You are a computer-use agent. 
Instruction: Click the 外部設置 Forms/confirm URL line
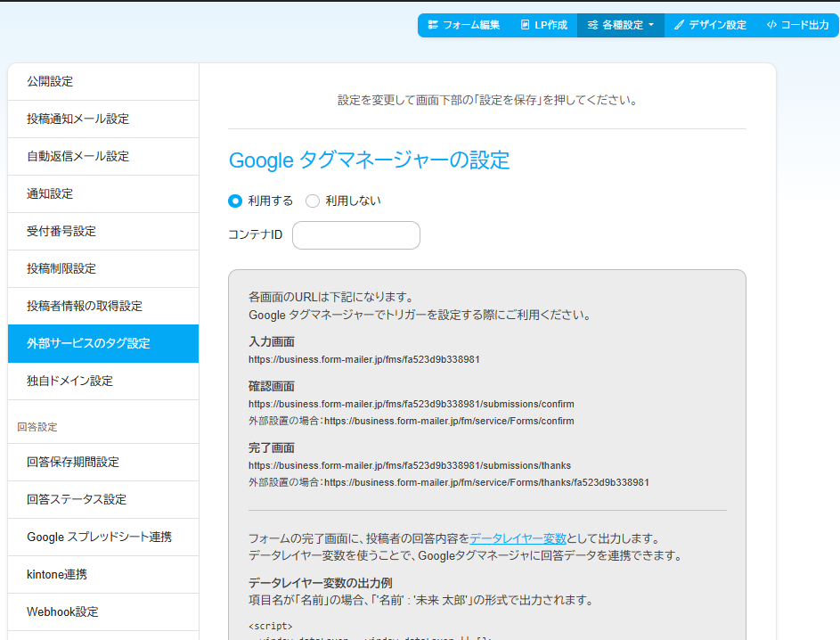click(x=412, y=422)
